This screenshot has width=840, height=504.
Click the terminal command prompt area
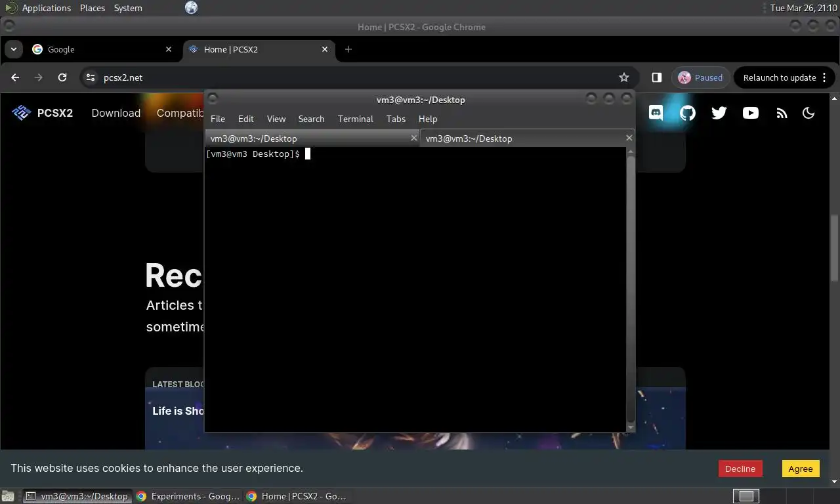[x=416, y=289]
